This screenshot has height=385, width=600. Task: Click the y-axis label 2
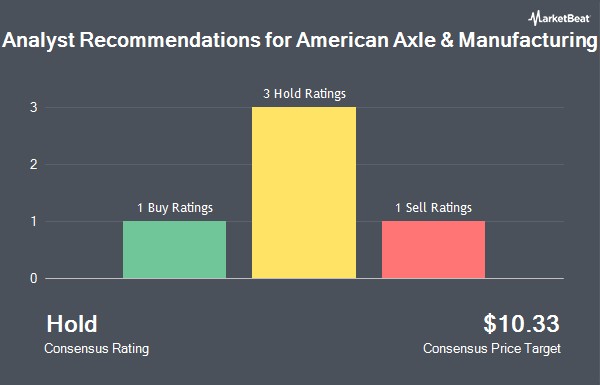[34, 165]
